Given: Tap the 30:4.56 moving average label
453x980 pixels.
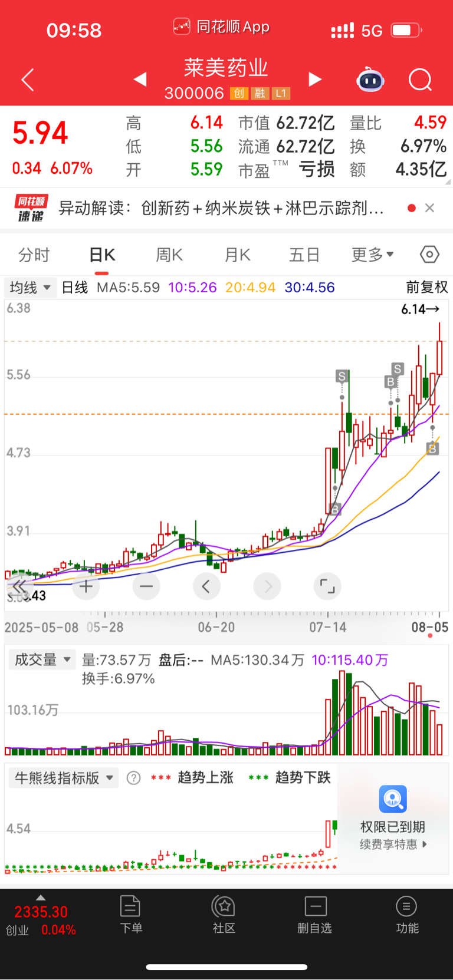Looking at the screenshot, I should [x=309, y=288].
